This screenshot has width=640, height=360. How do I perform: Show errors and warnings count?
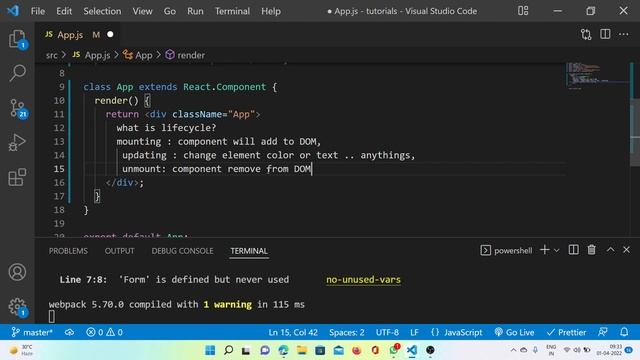[x=104, y=332]
